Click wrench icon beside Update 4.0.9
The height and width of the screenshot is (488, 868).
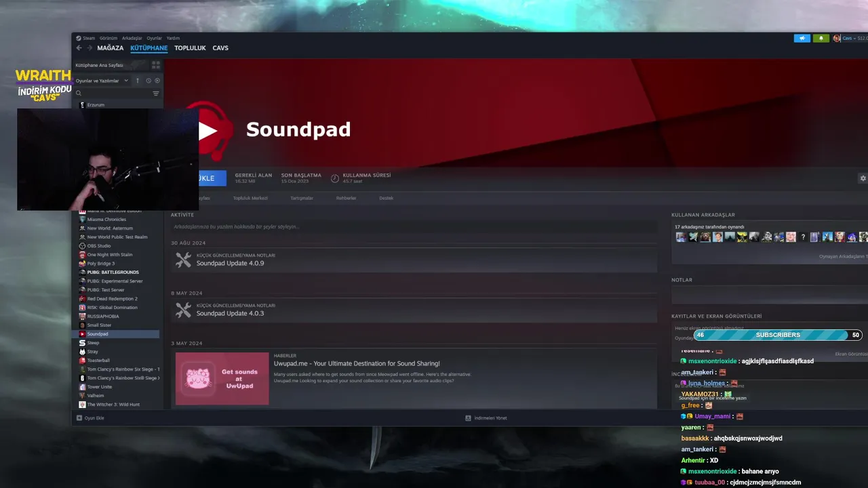(183, 260)
